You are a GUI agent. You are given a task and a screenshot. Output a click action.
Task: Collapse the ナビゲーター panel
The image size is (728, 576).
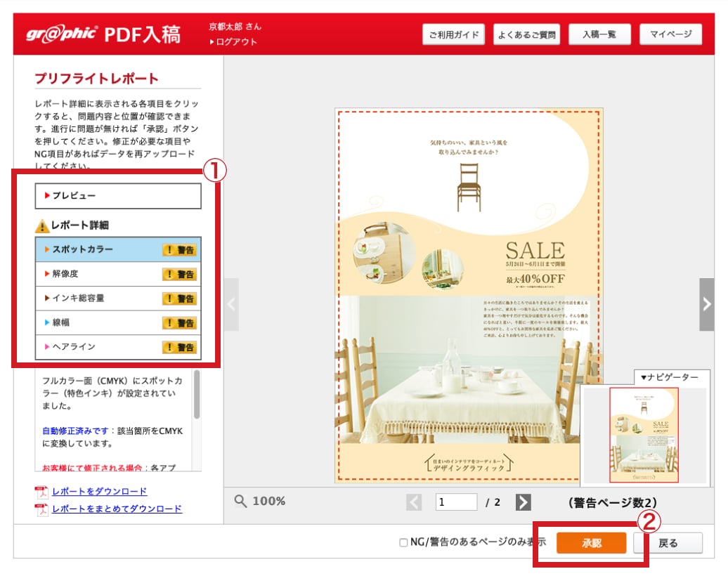[668, 378]
